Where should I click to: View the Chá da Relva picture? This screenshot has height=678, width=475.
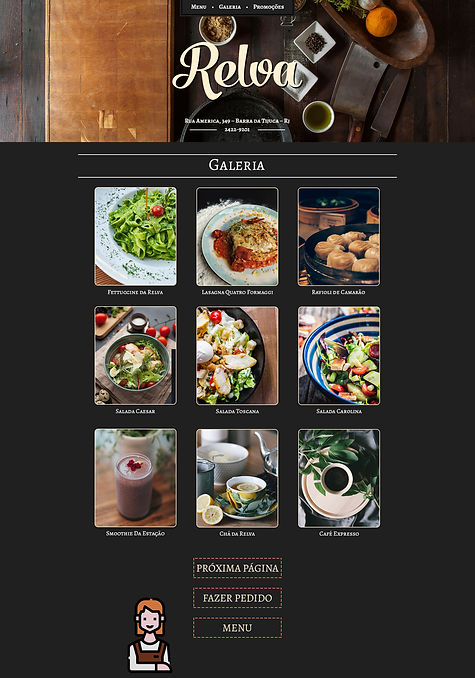click(237, 478)
